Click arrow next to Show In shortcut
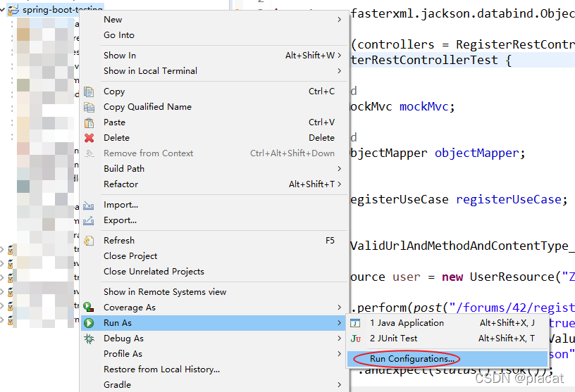The height and width of the screenshot is (392, 575). tap(340, 56)
